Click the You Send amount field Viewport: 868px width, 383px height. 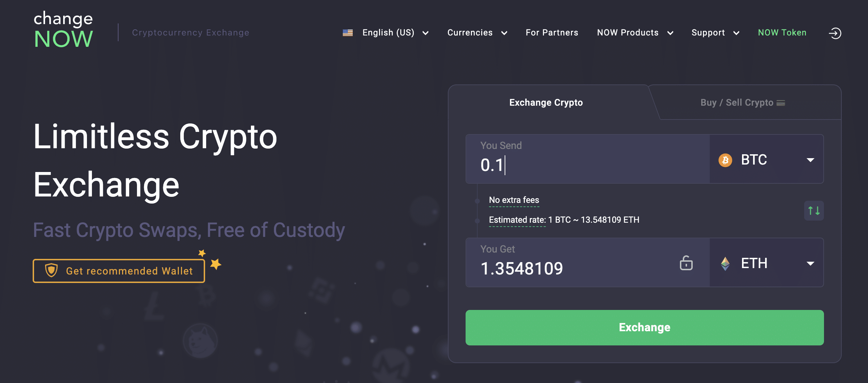coord(588,159)
